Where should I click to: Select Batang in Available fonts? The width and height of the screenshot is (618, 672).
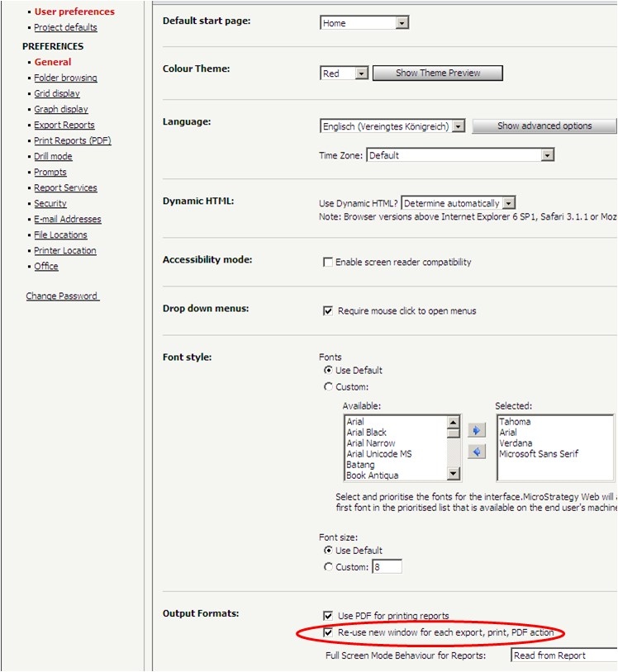click(x=360, y=465)
